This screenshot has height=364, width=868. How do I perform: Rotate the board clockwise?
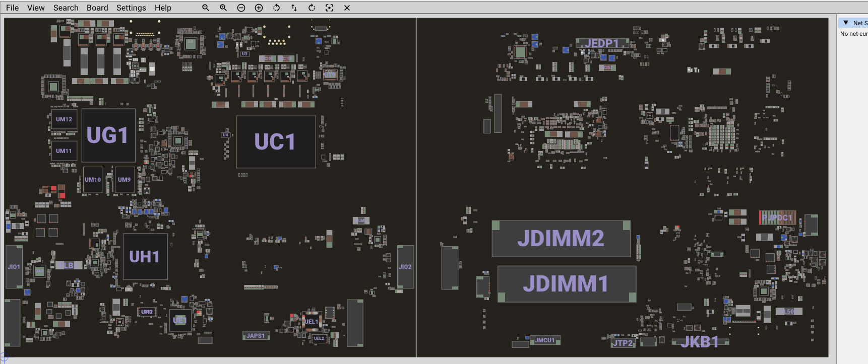click(x=312, y=8)
